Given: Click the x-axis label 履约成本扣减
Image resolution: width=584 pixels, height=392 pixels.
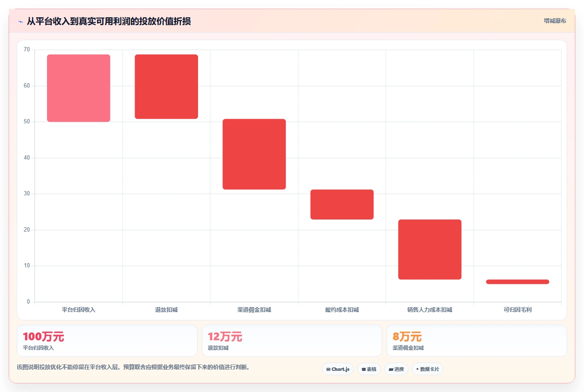Looking at the screenshot, I should point(342,310).
